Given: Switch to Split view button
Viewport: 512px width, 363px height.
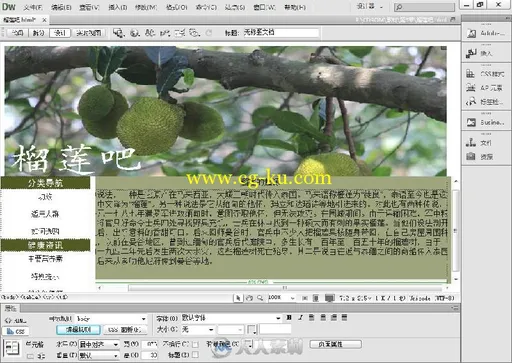Looking at the screenshot, I should 38,33.
